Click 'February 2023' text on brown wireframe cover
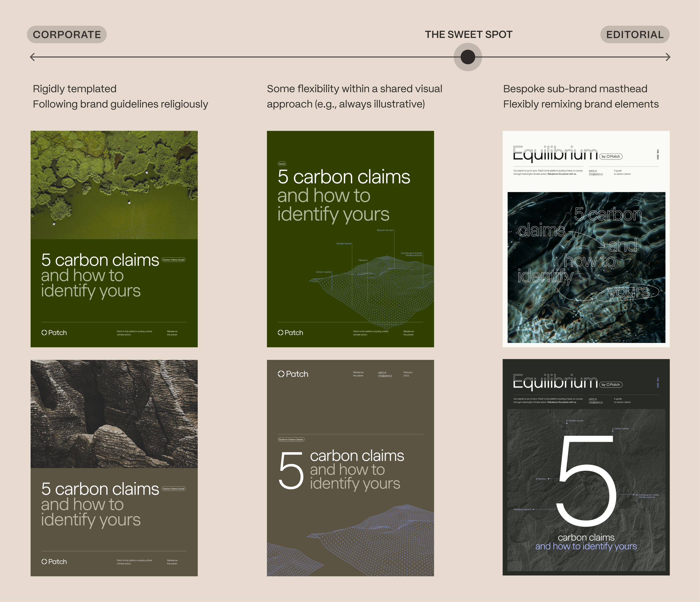The height and width of the screenshot is (602, 700). (408, 374)
